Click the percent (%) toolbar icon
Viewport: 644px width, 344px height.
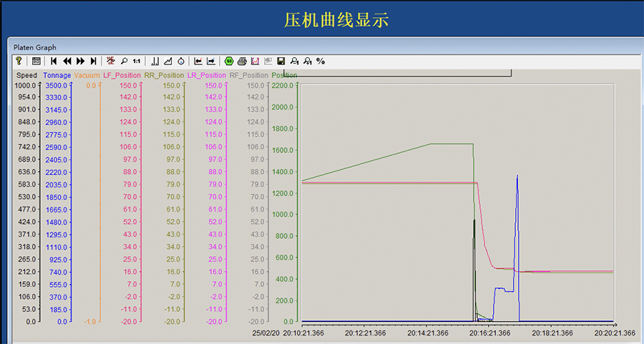(320, 62)
